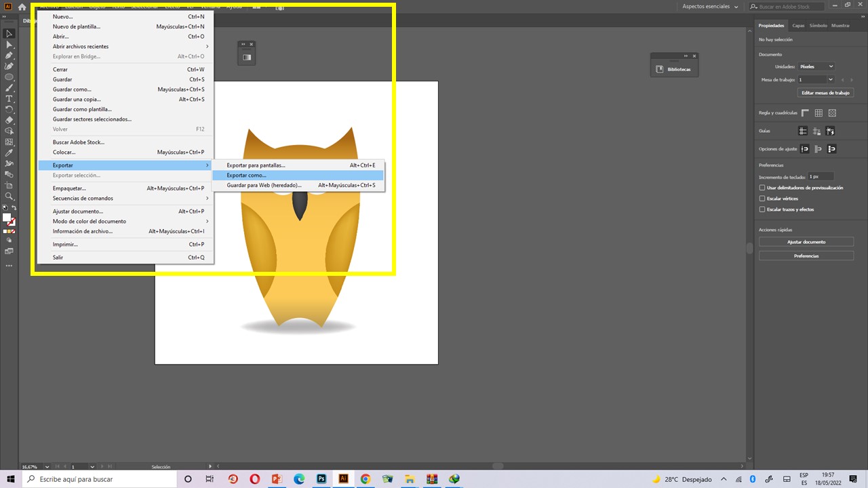Image resolution: width=868 pixels, height=488 pixels.
Task: Toggle transparency grid icon
Action: click(x=832, y=113)
